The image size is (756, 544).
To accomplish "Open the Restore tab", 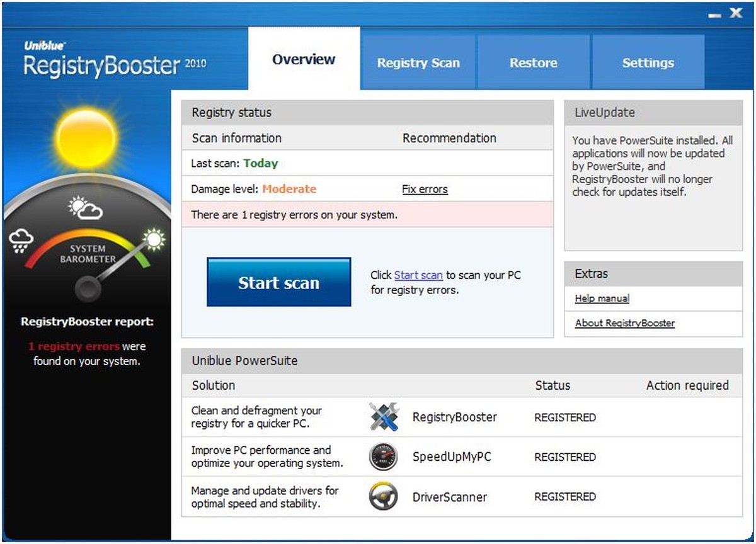I will 533,63.
